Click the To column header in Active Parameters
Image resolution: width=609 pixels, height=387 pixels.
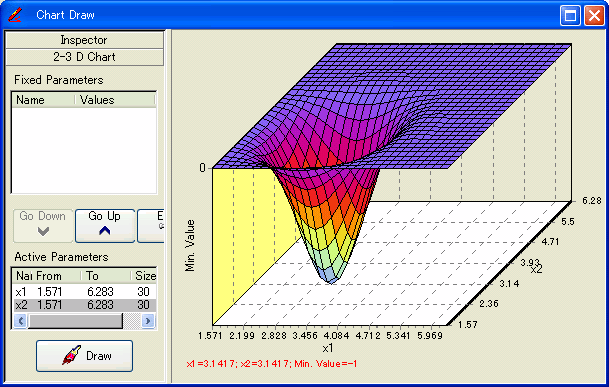pyautogui.click(x=106, y=276)
